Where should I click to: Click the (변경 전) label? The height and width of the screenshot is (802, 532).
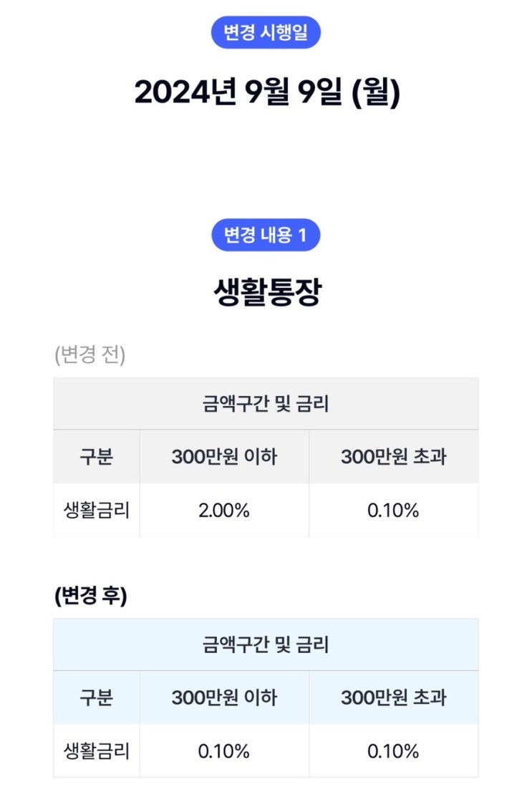pos(90,354)
